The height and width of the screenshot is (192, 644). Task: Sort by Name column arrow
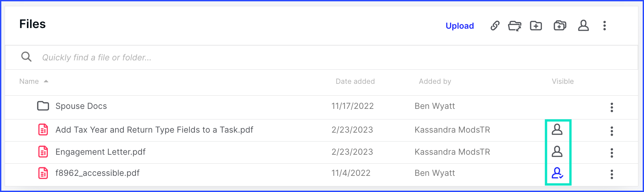click(46, 81)
